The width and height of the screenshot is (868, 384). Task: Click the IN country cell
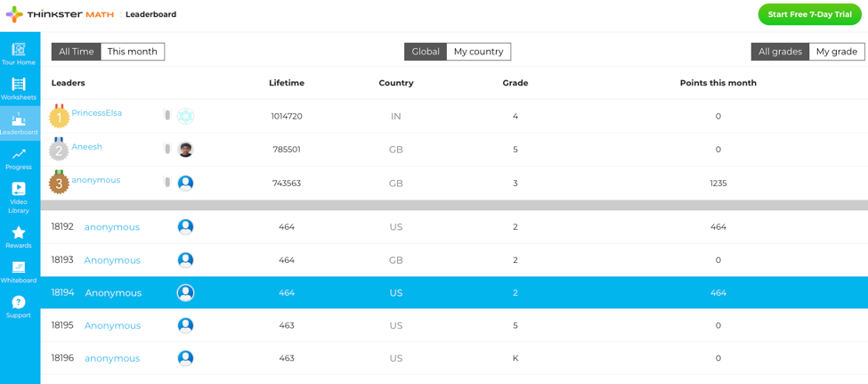click(396, 117)
